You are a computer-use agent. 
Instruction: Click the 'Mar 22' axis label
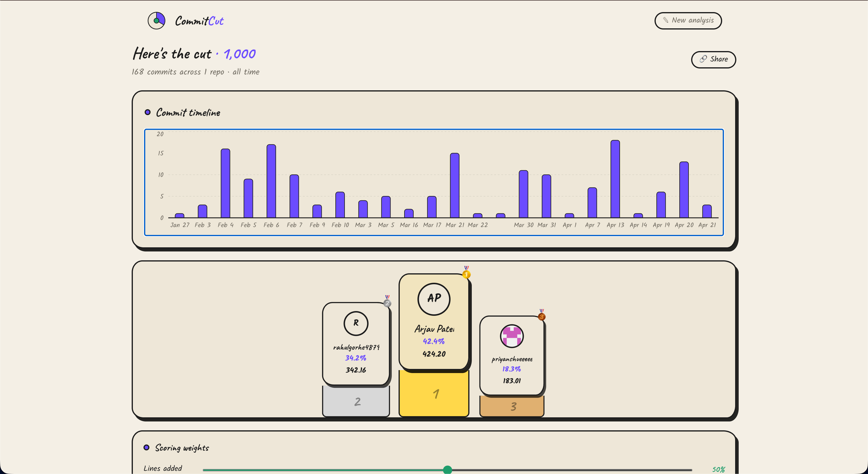(477, 225)
